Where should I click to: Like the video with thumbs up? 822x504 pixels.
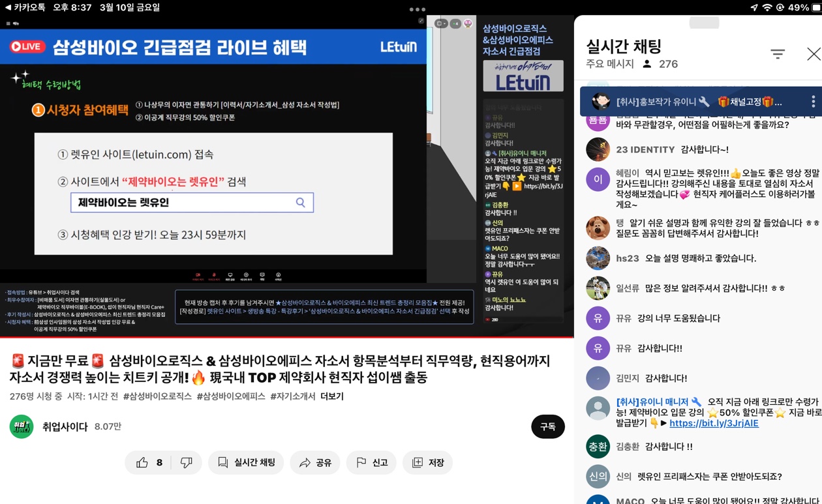(142, 462)
